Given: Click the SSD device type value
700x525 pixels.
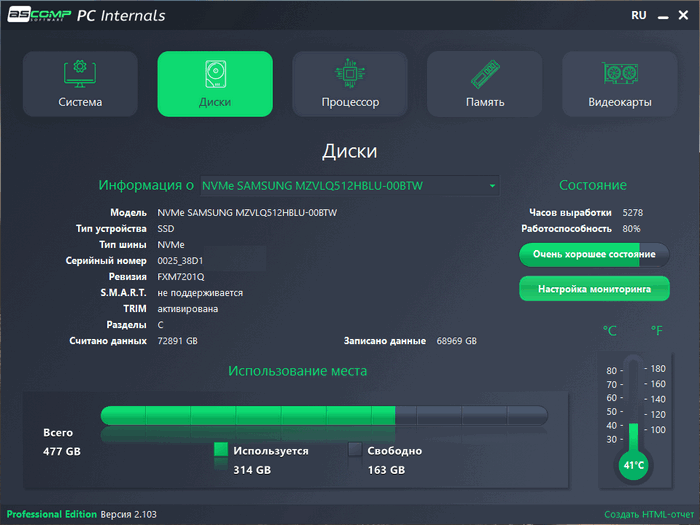Looking at the screenshot, I should click(166, 229).
